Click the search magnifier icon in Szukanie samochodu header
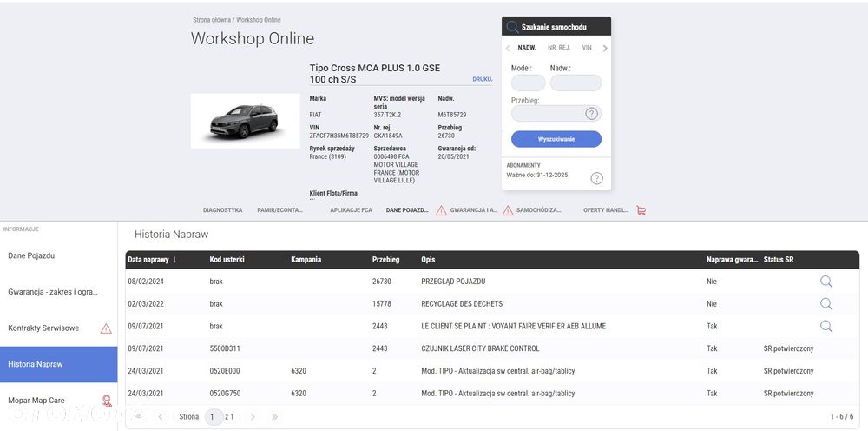This screenshot has width=868, height=431. (512, 27)
